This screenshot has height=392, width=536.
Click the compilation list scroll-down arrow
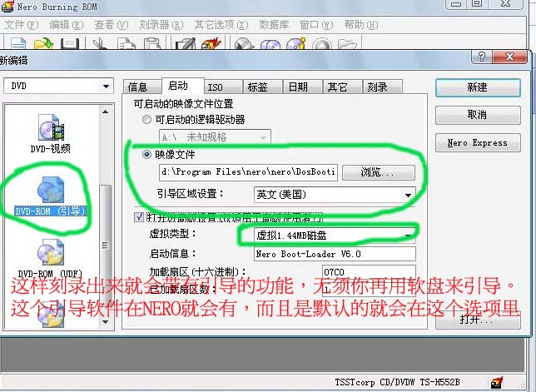[x=105, y=322]
